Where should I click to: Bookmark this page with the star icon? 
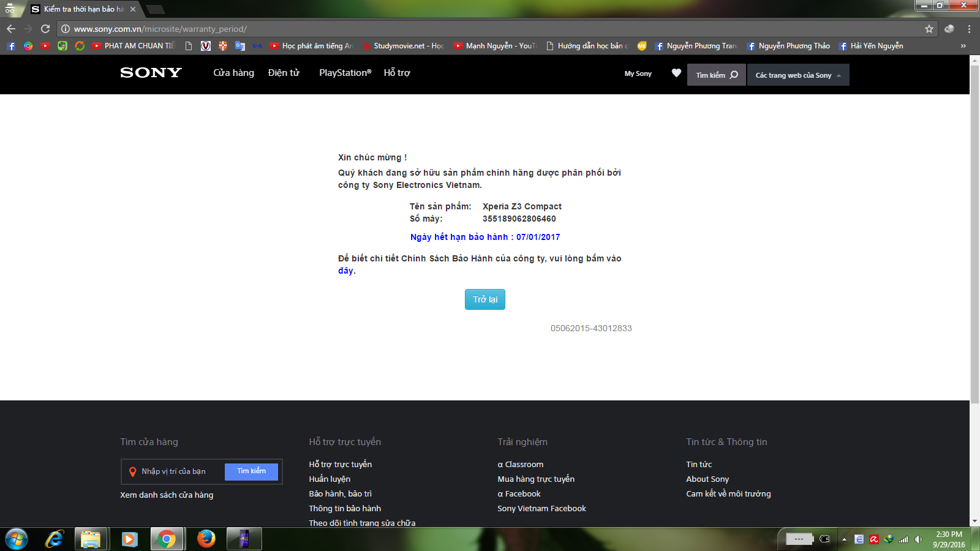[929, 29]
